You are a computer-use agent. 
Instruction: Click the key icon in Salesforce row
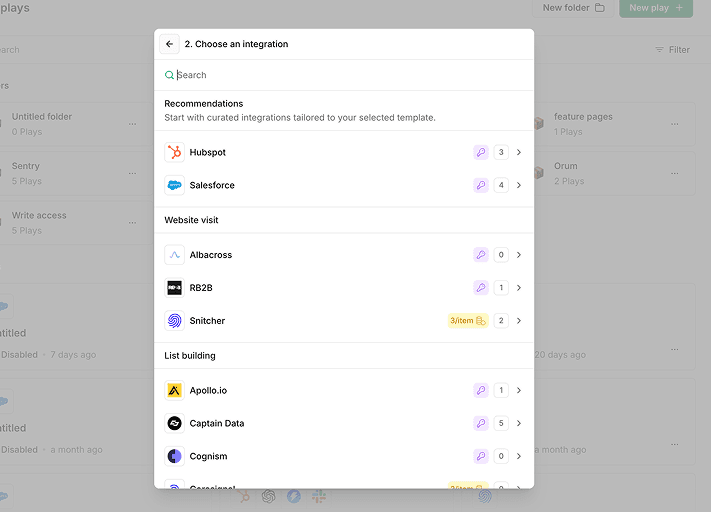[x=481, y=185]
